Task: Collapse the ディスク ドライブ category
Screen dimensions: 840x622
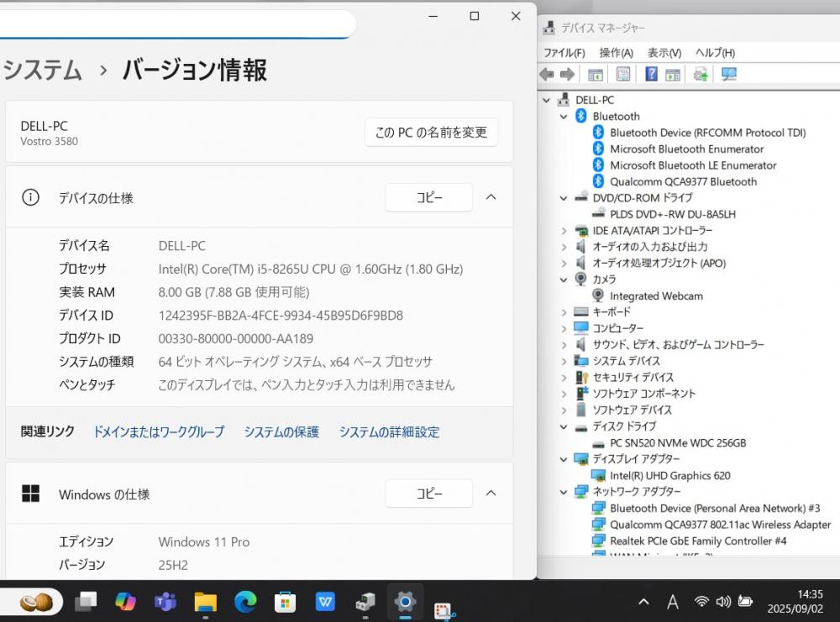Action: coord(564,426)
